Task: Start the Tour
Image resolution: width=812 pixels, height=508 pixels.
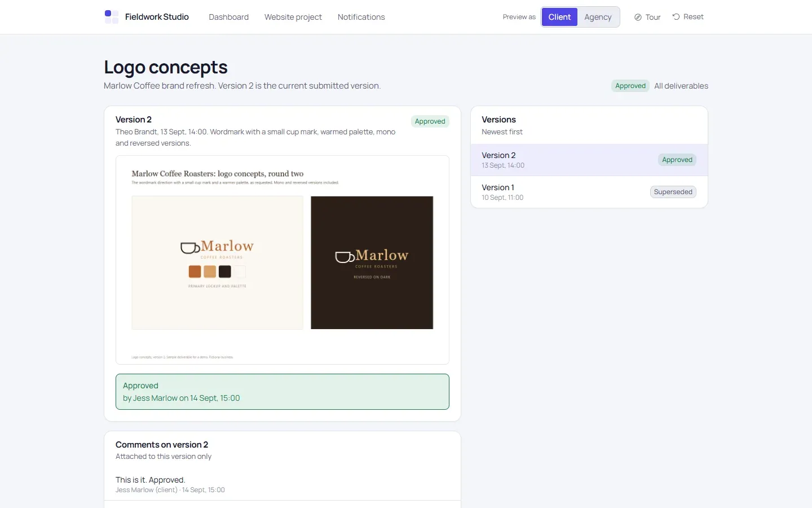Action: tap(647, 17)
